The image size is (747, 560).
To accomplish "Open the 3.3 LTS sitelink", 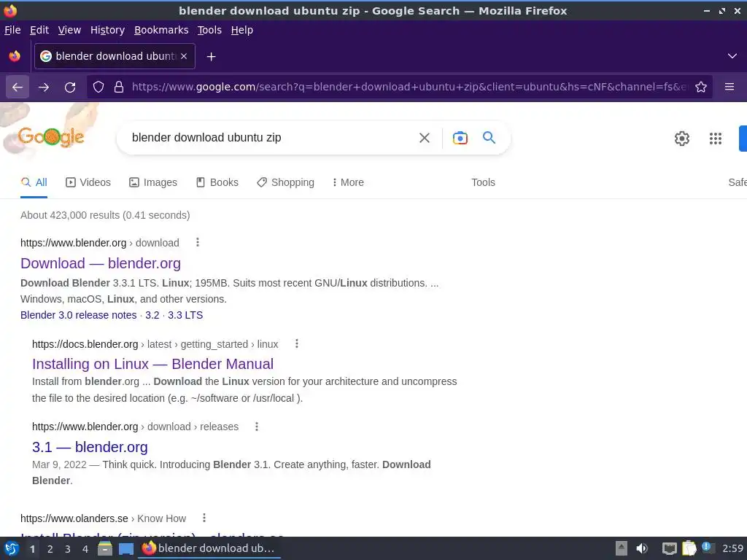I will 185,315.
